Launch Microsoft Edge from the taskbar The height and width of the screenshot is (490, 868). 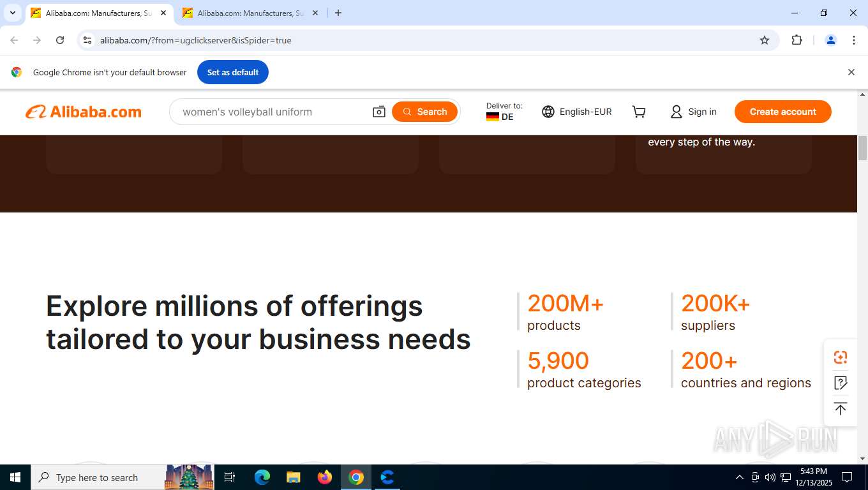[x=262, y=477]
